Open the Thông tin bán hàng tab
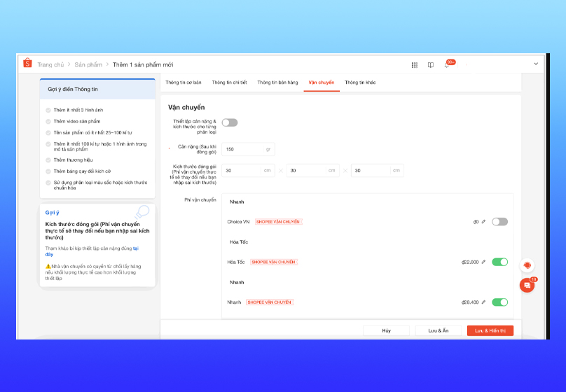 (x=277, y=83)
